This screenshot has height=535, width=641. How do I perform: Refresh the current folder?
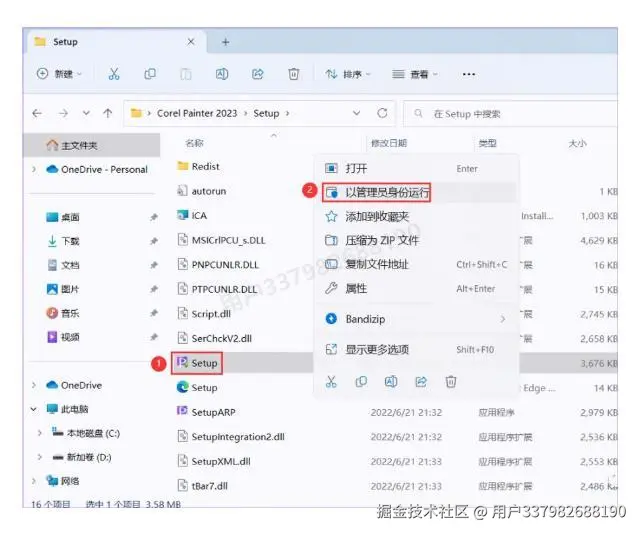382,113
